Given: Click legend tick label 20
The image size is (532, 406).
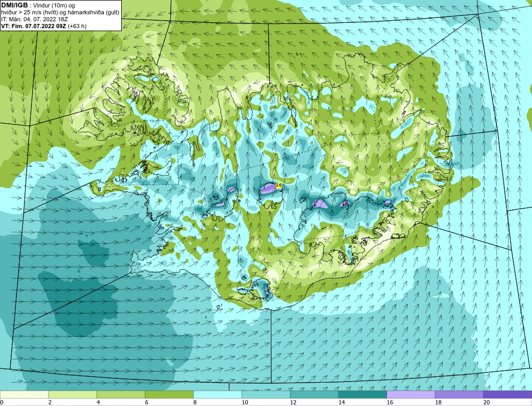Looking at the screenshot, I should coord(487,402).
